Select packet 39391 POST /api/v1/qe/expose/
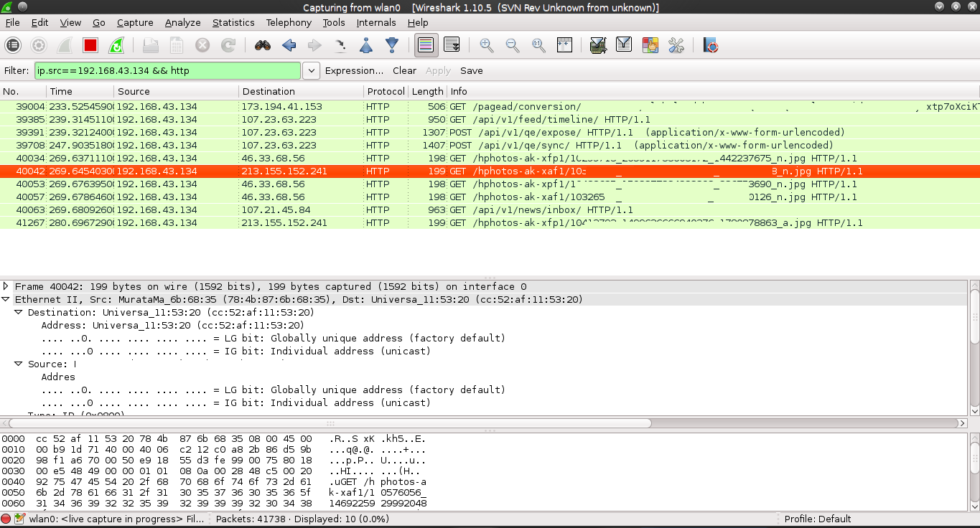This screenshot has height=528, width=980. click(490, 132)
